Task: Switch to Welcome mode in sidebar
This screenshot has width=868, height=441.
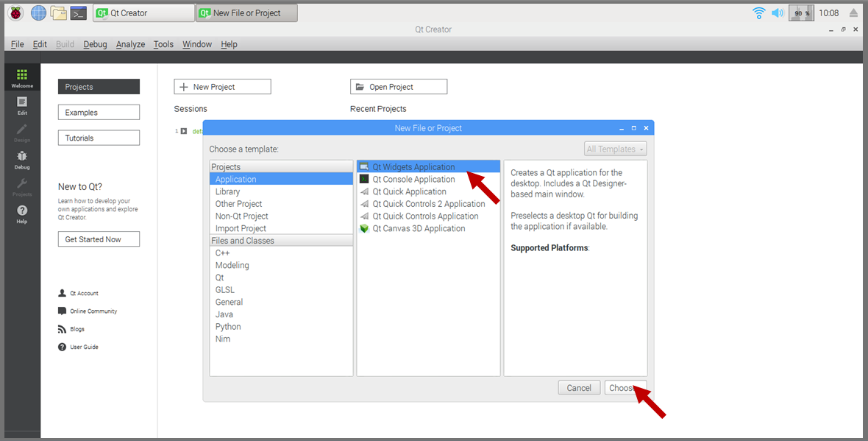Action: click(22, 78)
